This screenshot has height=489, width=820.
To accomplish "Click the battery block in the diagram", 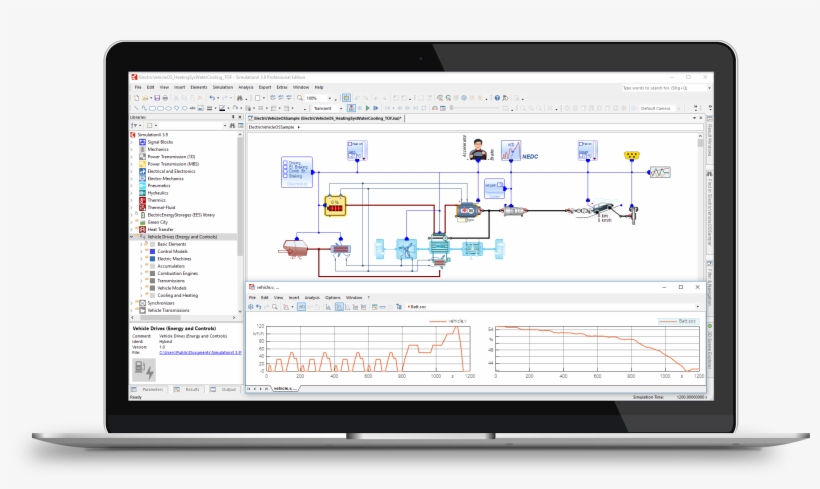I will [335, 206].
